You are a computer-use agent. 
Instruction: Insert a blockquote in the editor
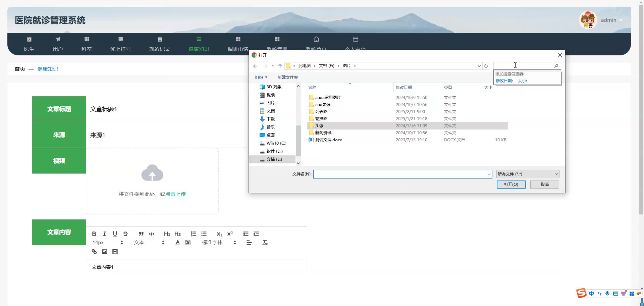pos(141,234)
